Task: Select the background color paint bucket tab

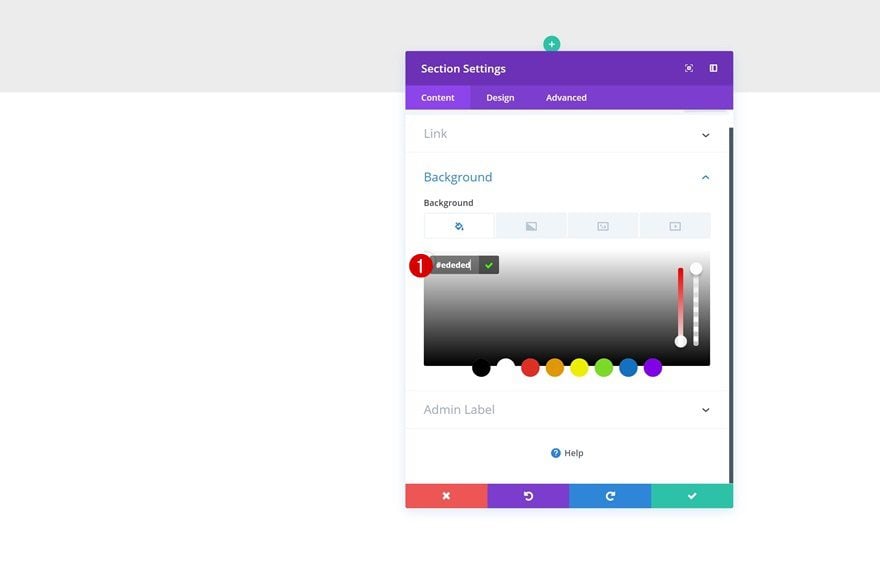Action: (459, 226)
